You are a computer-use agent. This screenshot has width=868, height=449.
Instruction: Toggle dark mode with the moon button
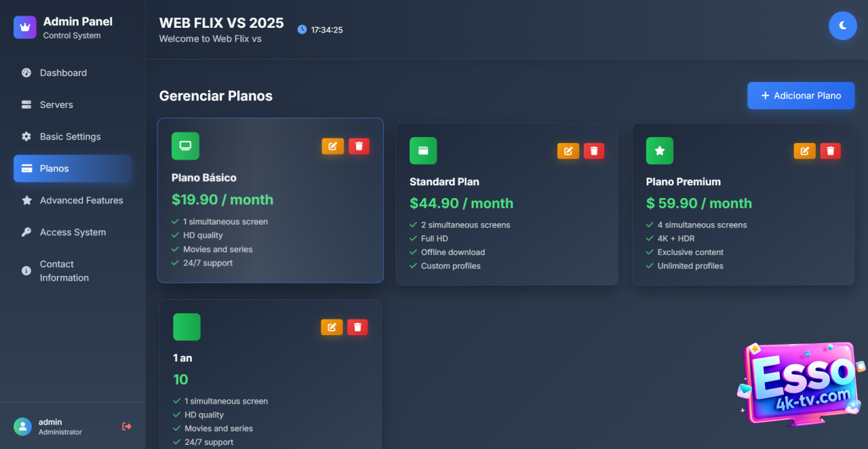pyautogui.click(x=842, y=26)
